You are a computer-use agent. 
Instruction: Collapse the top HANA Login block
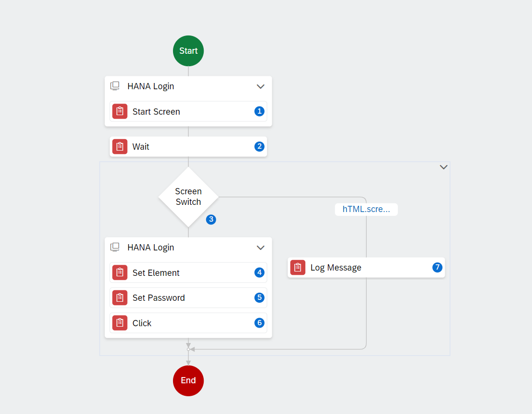click(x=261, y=86)
